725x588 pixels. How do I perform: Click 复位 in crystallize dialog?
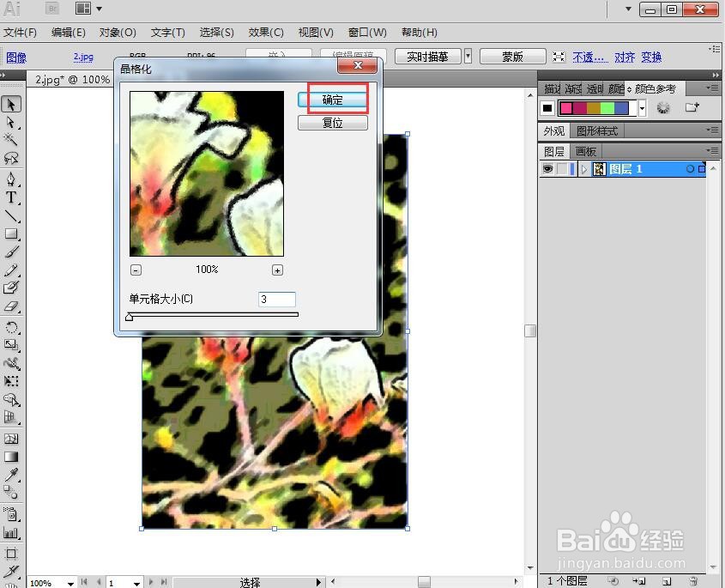[332, 123]
